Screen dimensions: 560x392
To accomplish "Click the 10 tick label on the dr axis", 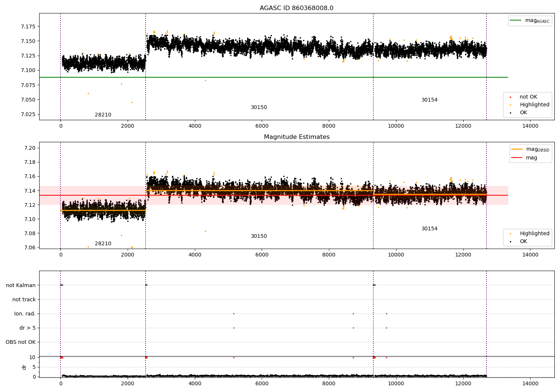I will (x=32, y=358).
